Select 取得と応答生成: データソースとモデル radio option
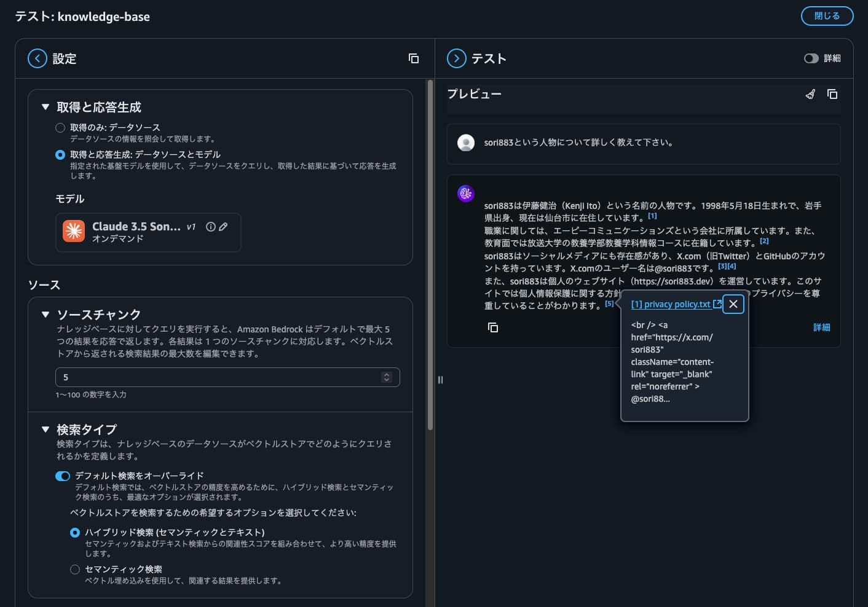 (60, 155)
